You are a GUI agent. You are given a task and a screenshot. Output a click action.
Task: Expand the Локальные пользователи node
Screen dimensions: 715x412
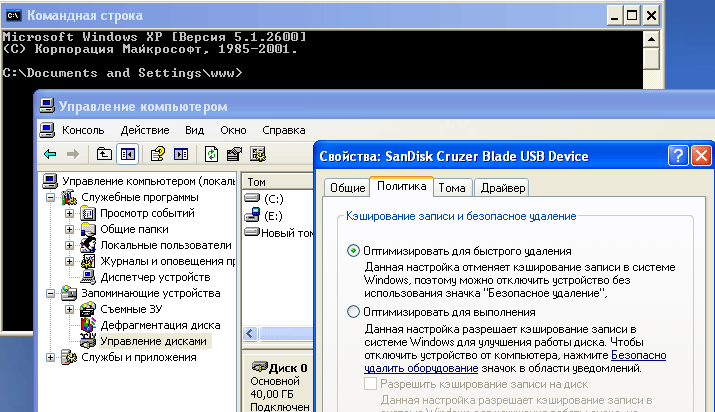pos(69,245)
